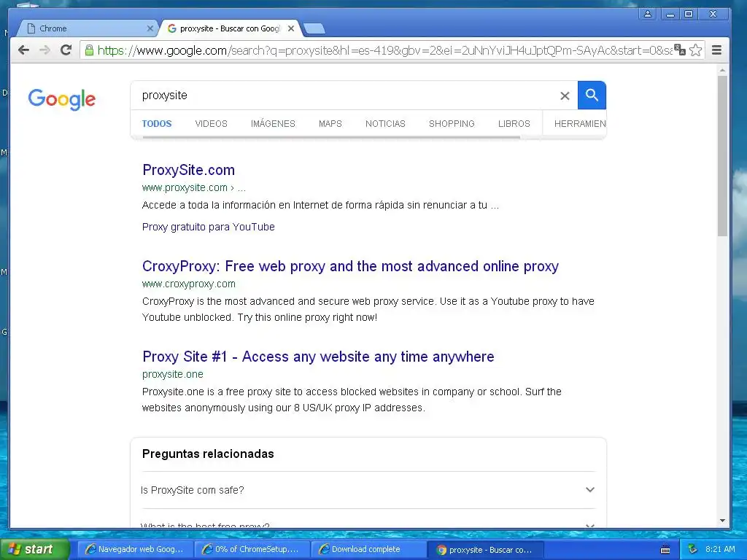
Task: Select the VIDEOS search filter
Action: click(x=211, y=124)
